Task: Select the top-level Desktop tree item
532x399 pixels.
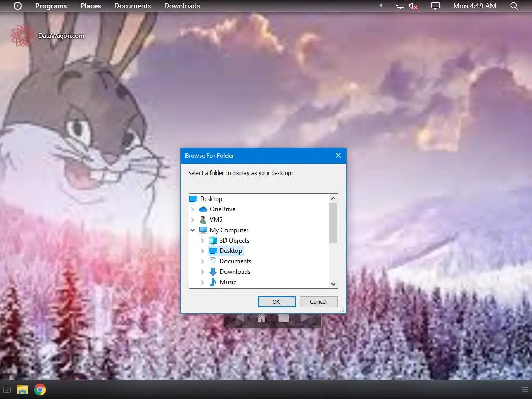Action: 211,199
